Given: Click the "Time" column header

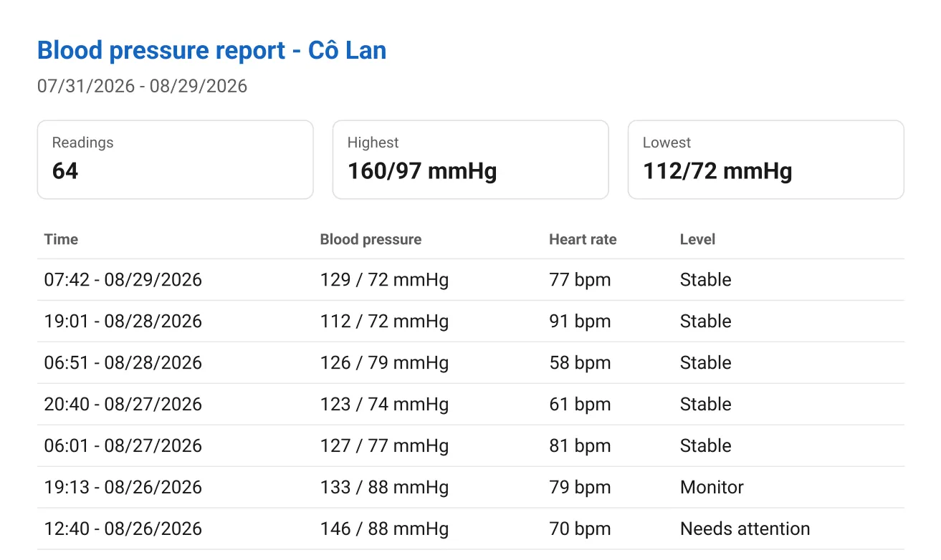Looking at the screenshot, I should coord(61,240).
